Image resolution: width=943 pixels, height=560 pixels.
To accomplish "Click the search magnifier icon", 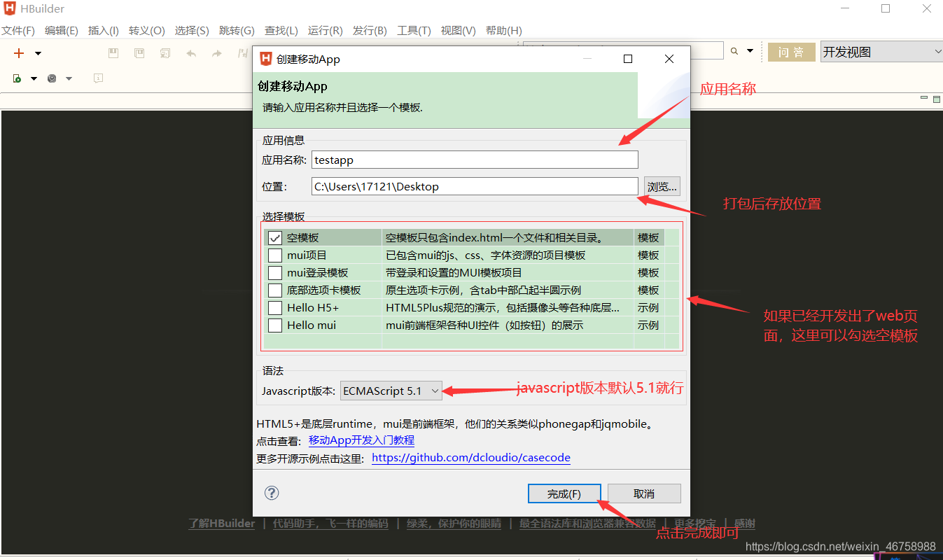I will pos(734,51).
